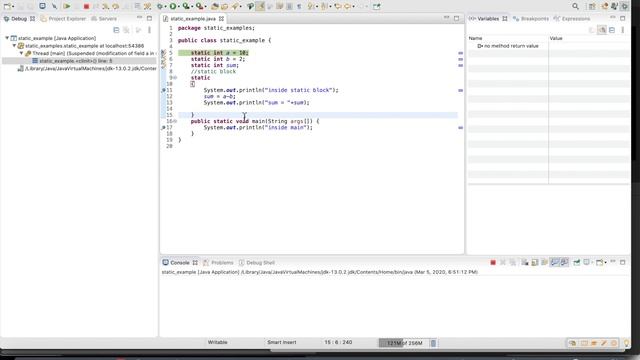This screenshot has width=640, height=360.
Task: Click the Step Over icon
Action: point(116,6)
